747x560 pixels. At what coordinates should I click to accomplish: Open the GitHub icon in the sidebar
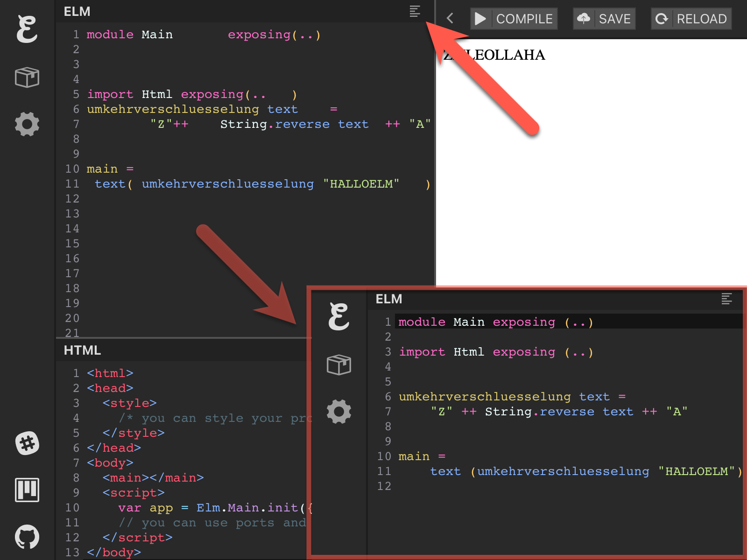pyautogui.click(x=27, y=537)
